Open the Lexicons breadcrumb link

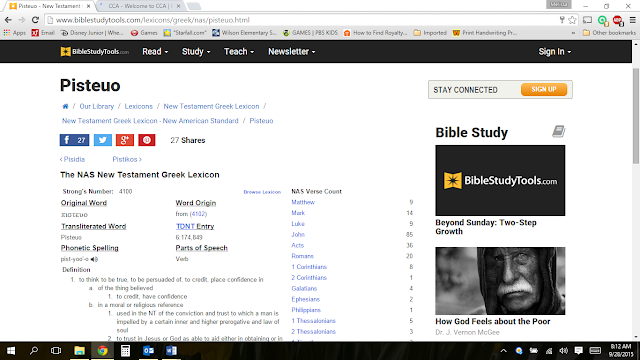(x=138, y=106)
